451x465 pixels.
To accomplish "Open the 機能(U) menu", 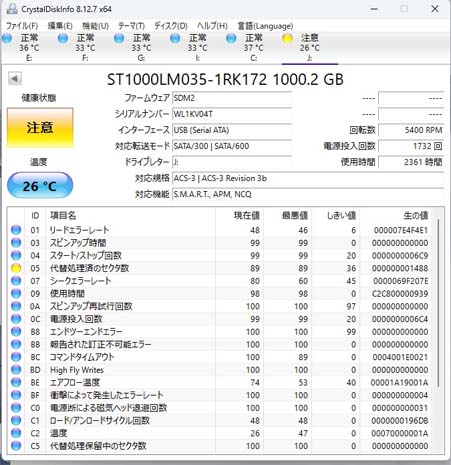I will point(95,26).
